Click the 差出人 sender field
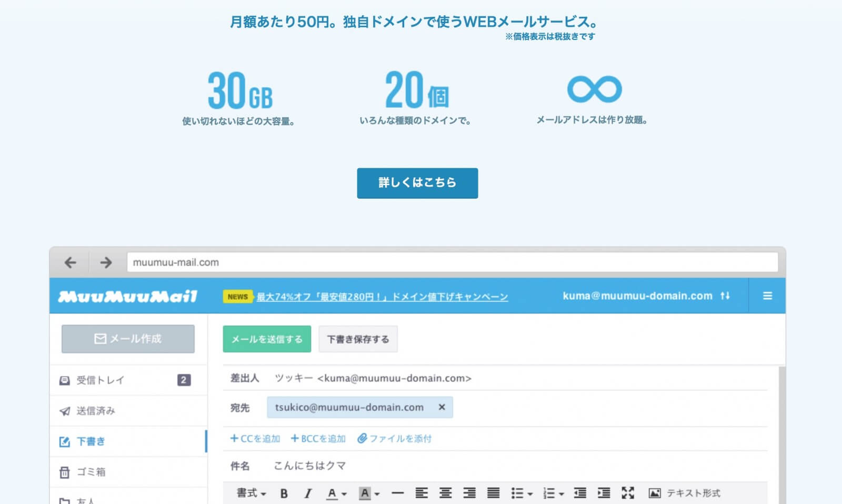This screenshot has height=504, width=842. pyautogui.click(x=495, y=378)
